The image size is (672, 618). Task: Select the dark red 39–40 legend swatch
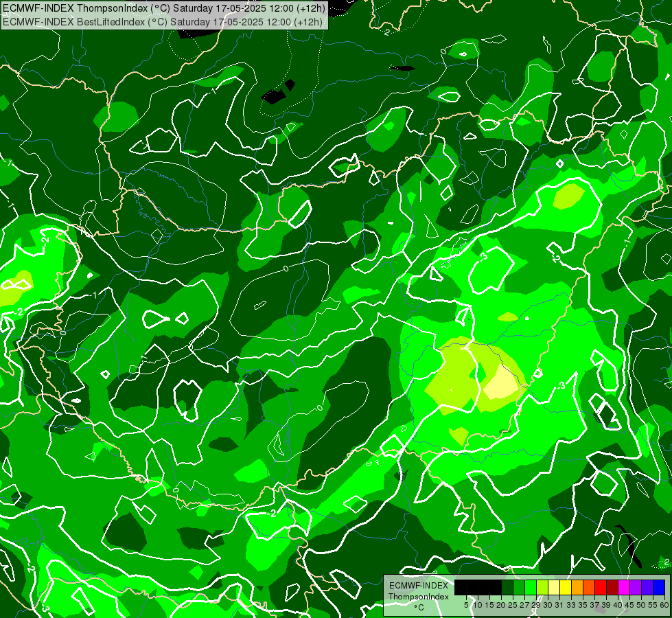(x=613, y=588)
